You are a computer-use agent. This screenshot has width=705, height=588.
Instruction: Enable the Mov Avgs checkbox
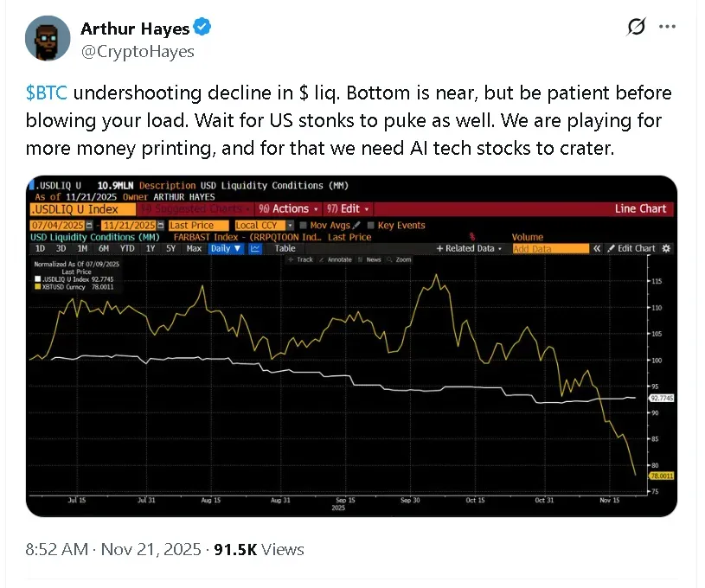[x=302, y=226]
